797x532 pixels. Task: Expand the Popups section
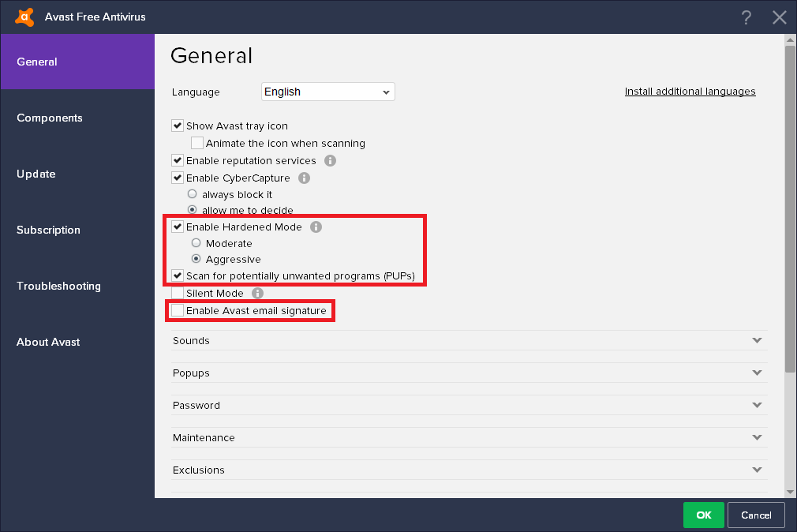(469, 373)
